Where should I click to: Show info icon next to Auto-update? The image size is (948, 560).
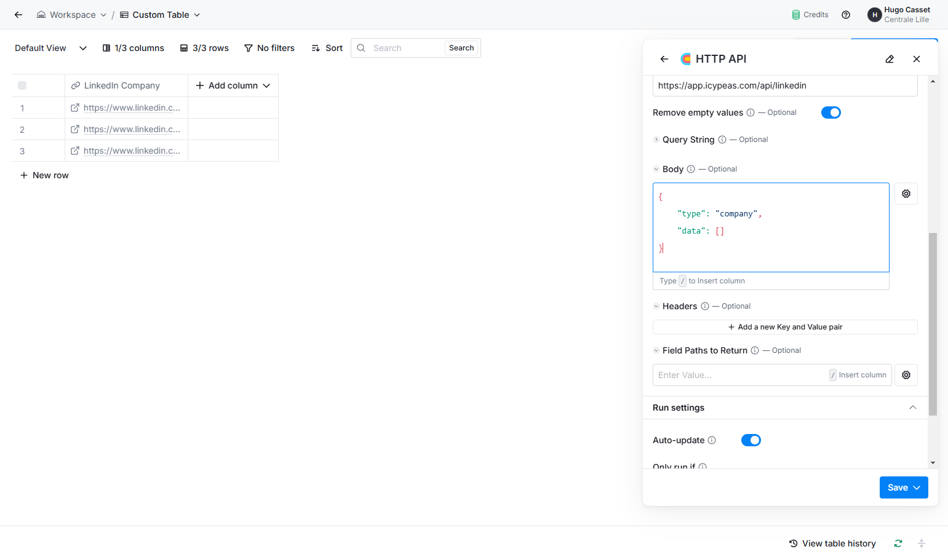point(712,440)
